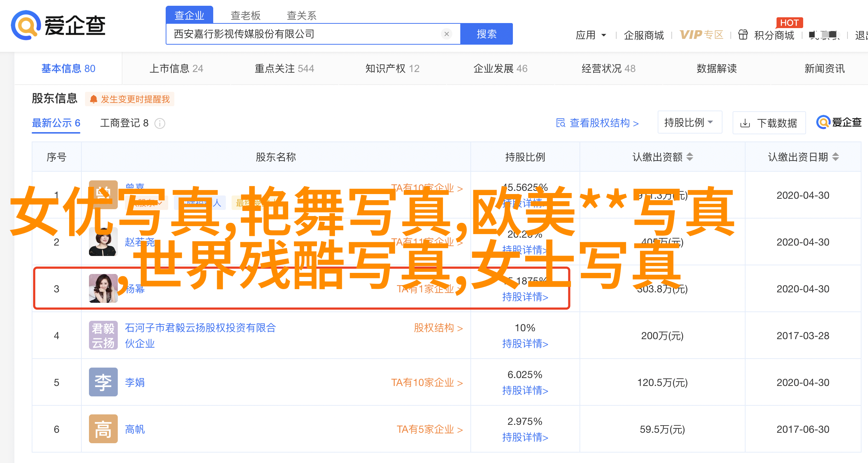Select the 工商登记 8 sub-tab

coord(124,123)
